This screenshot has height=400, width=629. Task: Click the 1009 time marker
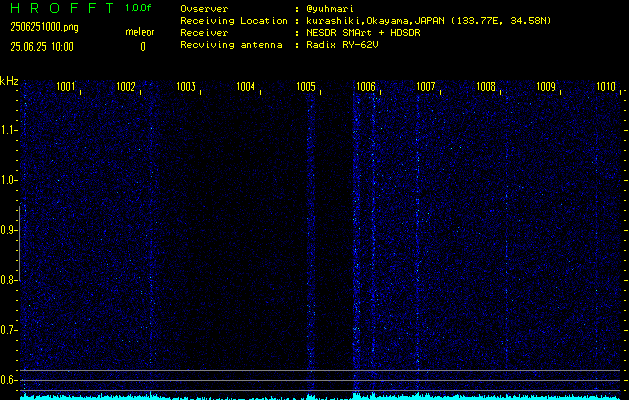point(546,87)
